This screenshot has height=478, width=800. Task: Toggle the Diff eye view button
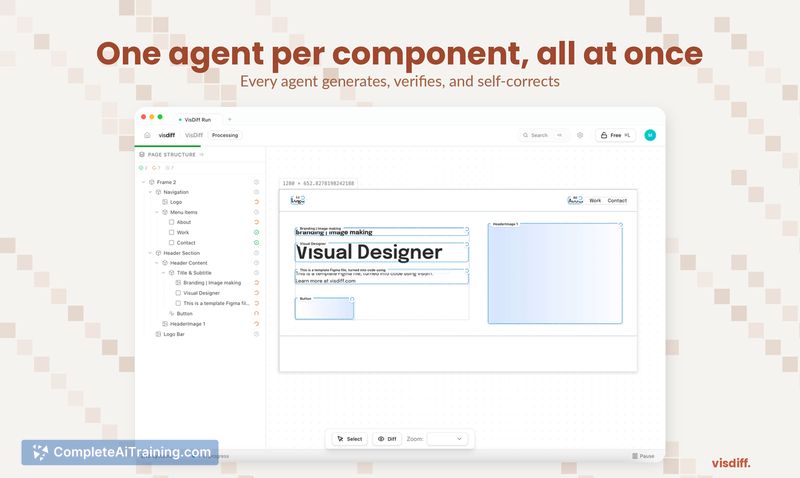point(387,439)
